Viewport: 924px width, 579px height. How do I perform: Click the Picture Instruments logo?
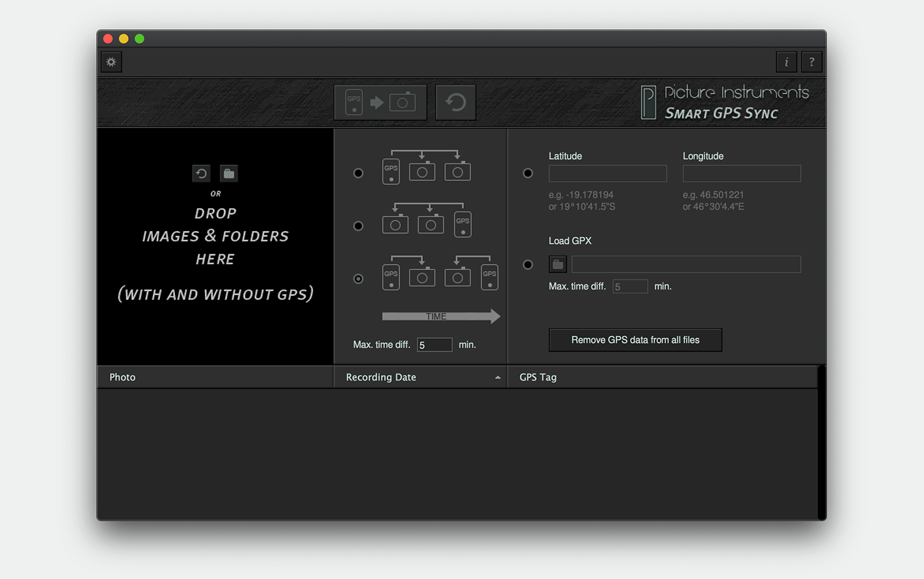point(725,103)
